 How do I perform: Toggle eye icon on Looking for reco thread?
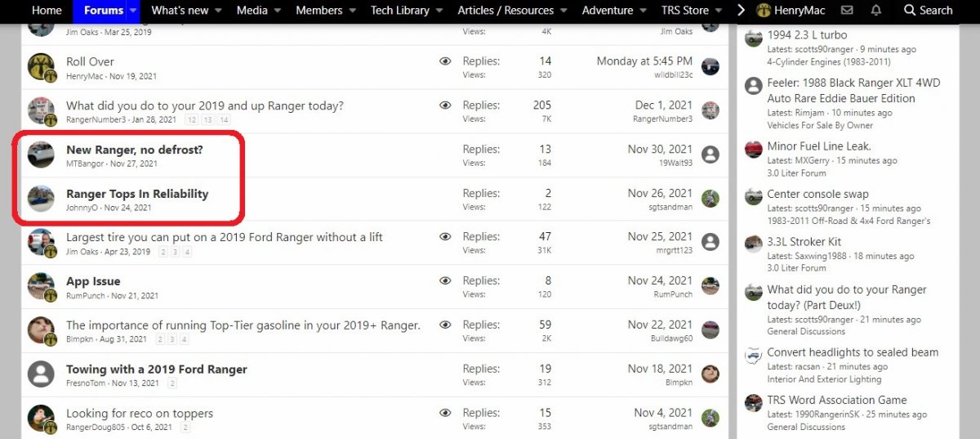445,413
